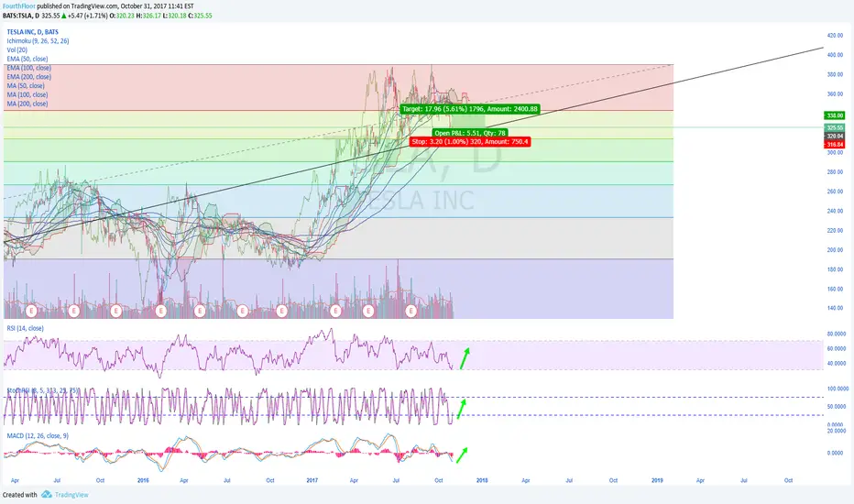
Task: Click the Ichimoku (9, 26, 52, 26) indicator label
Action: point(38,41)
